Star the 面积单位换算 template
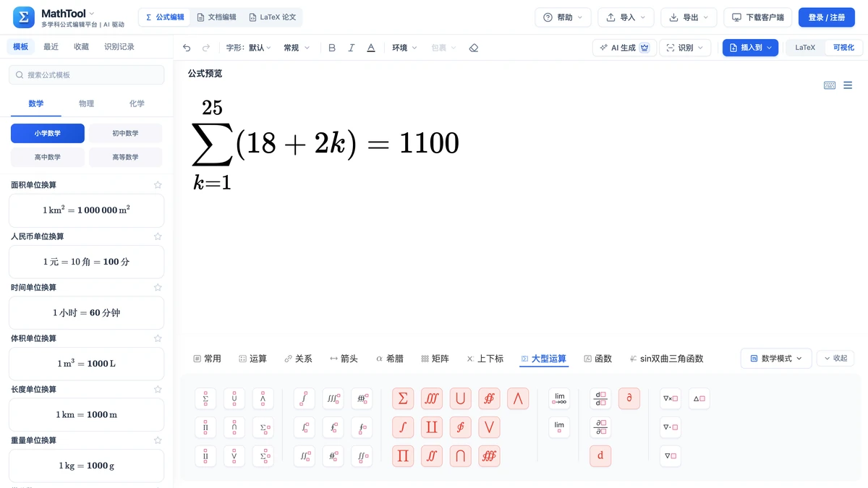 (158, 185)
